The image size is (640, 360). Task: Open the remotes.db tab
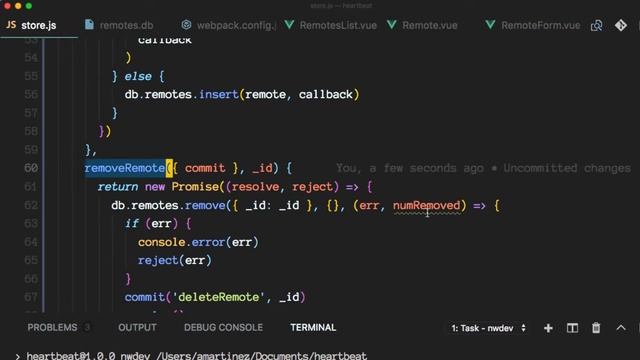pyautogui.click(x=126, y=25)
